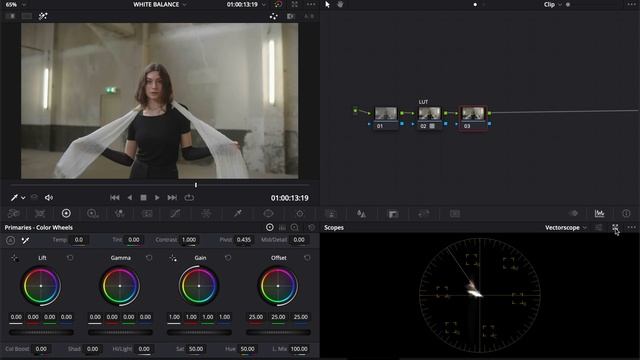The width and height of the screenshot is (640, 360).
Task: Open the viewer options ellipsis menu
Action: click(311, 4)
